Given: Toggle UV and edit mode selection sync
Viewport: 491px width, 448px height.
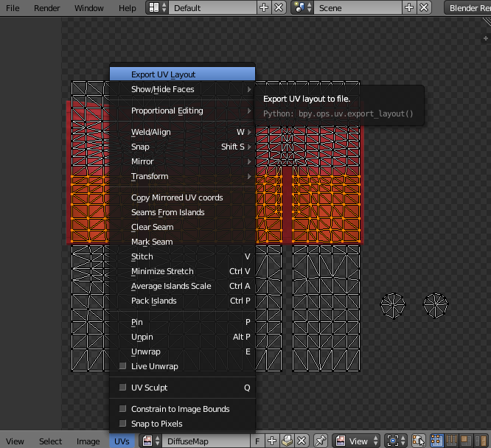Looking at the screenshot, I should tap(419, 441).
